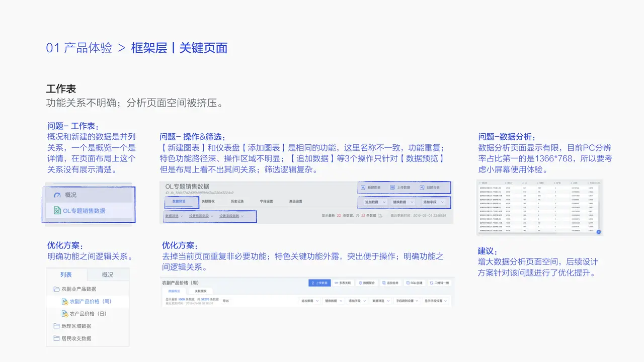The height and width of the screenshot is (362, 644).
Task: Open 追加数据 dropdown in 农副产品价格 panel
Action: [310, 301]
